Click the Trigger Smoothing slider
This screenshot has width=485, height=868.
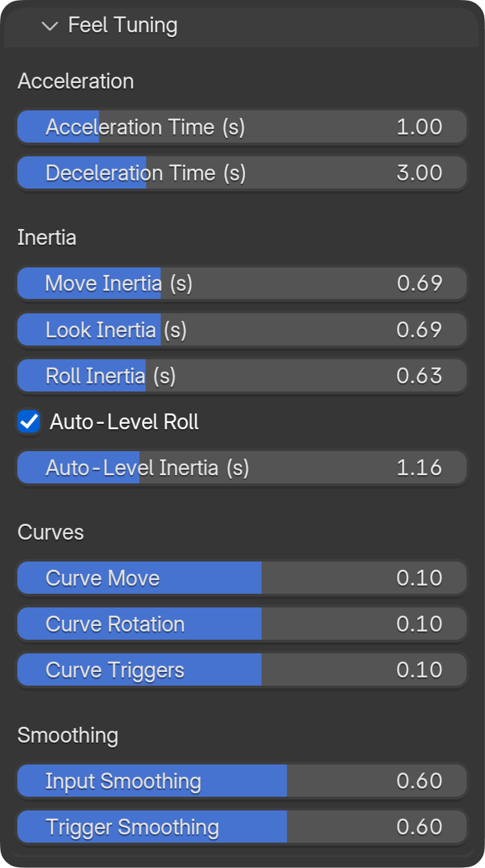(242, 827)
